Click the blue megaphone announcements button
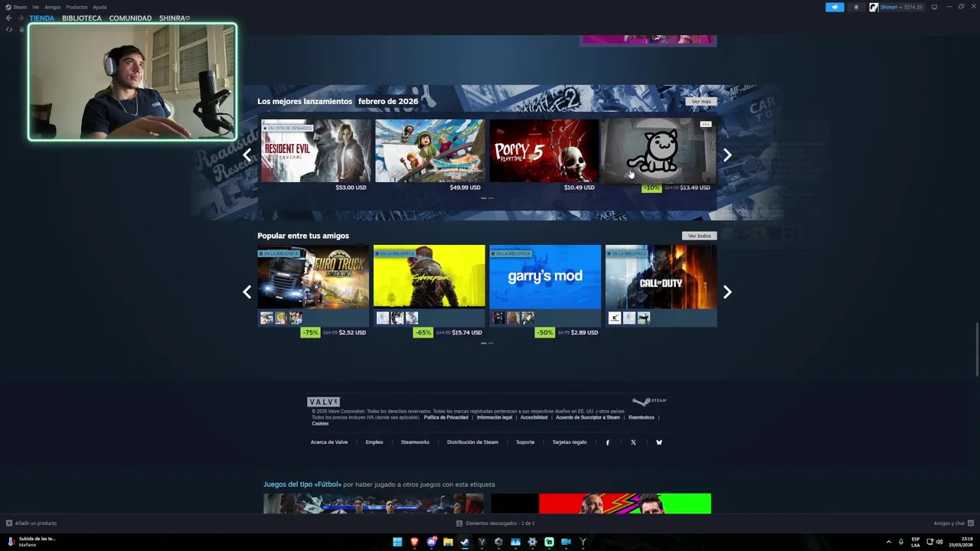Screen dimensions: 980x551 [x=835, y=7]
